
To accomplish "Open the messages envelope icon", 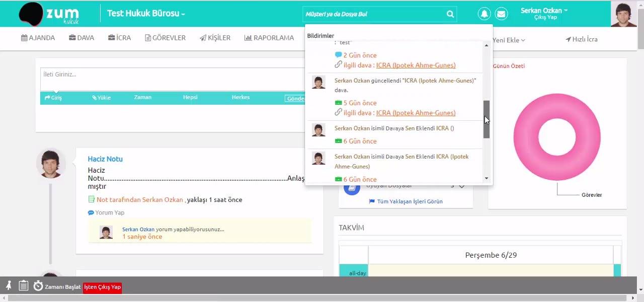I will [501, 14].
